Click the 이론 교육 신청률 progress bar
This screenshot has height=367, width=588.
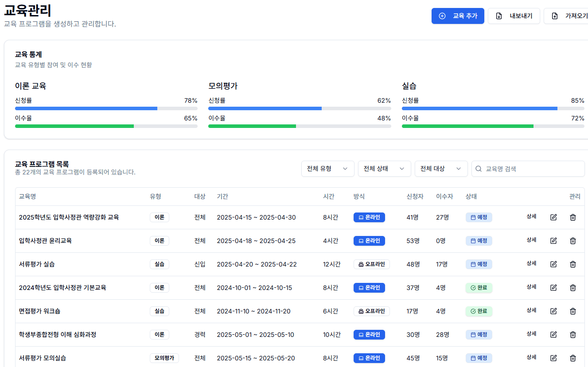pos(106,108)
